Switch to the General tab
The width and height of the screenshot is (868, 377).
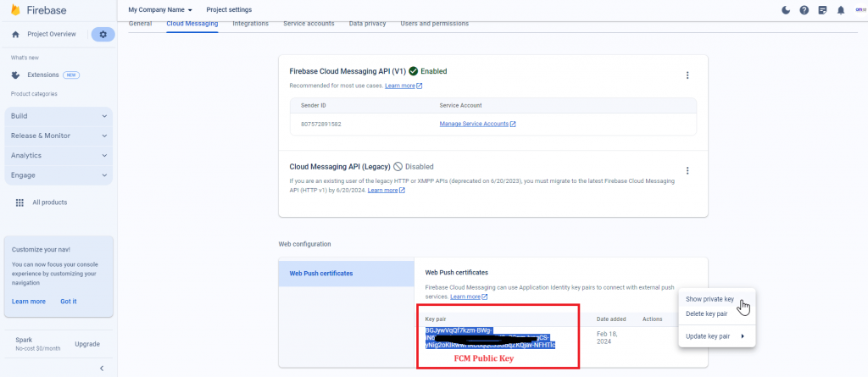140,24
